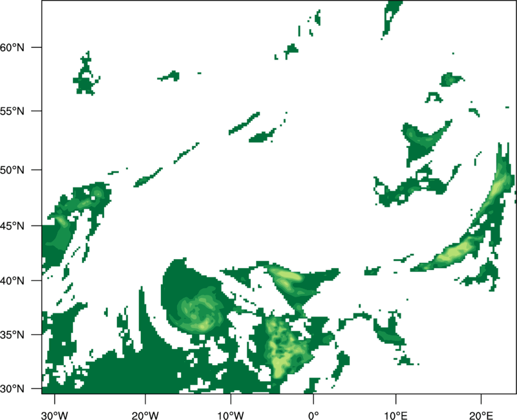
Task: Click the 20°W longitude label
Action: pos(145,415)
